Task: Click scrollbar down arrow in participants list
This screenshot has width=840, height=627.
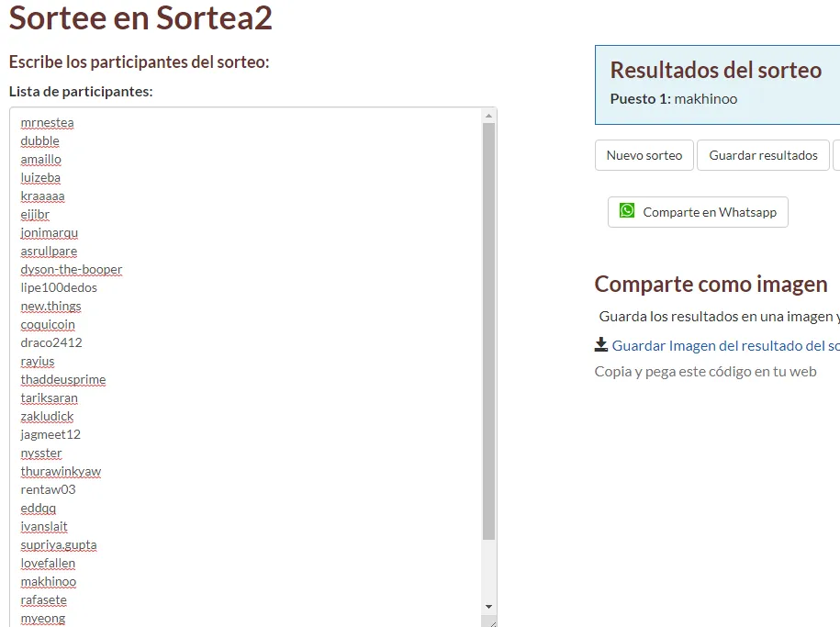Action: (x=488, y=607)
